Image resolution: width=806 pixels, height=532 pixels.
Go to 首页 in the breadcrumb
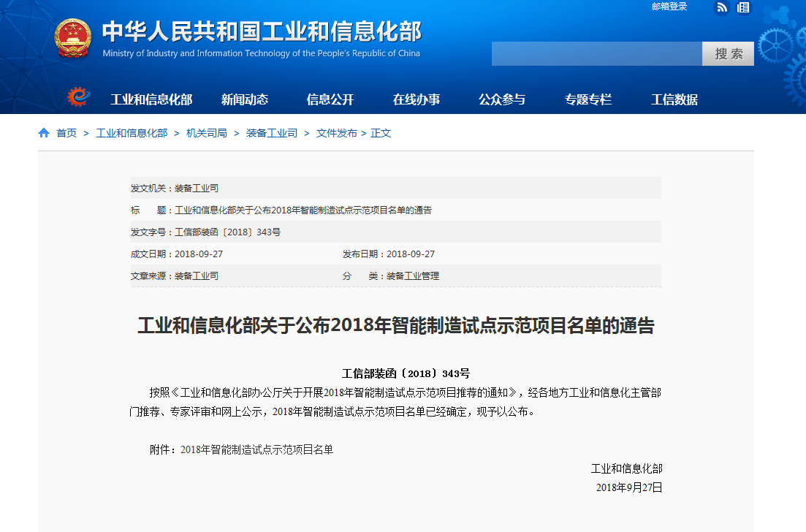pos(66,133)
